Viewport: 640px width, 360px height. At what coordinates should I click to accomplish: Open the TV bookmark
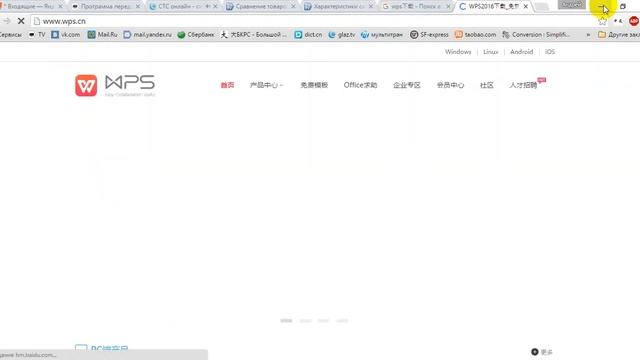pyautogui.click(x=37, y=35)
